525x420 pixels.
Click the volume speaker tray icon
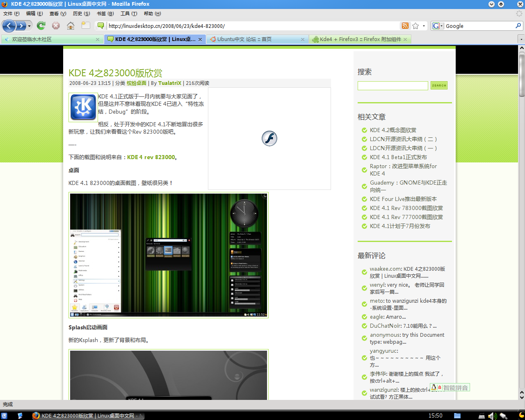click(x=492, y=416)
